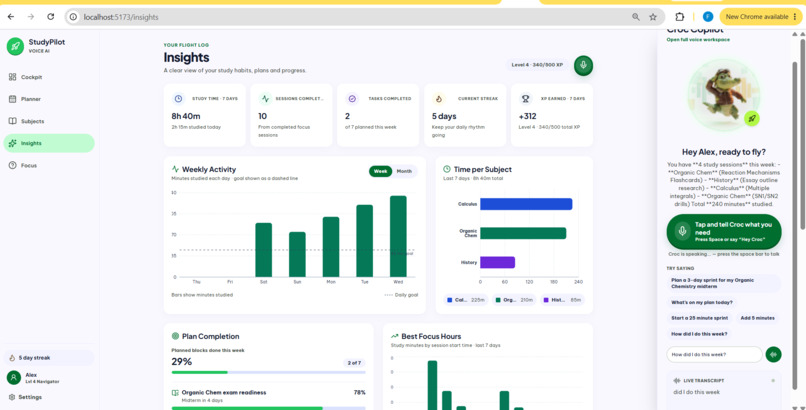Click the Settings gear icon

click(x=12, y=397)
